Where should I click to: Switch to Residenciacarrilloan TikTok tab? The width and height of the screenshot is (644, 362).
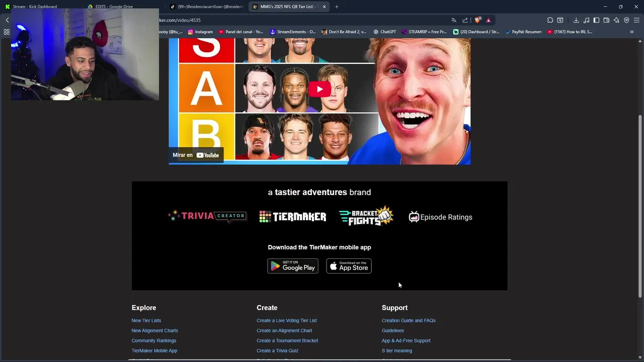206,7
